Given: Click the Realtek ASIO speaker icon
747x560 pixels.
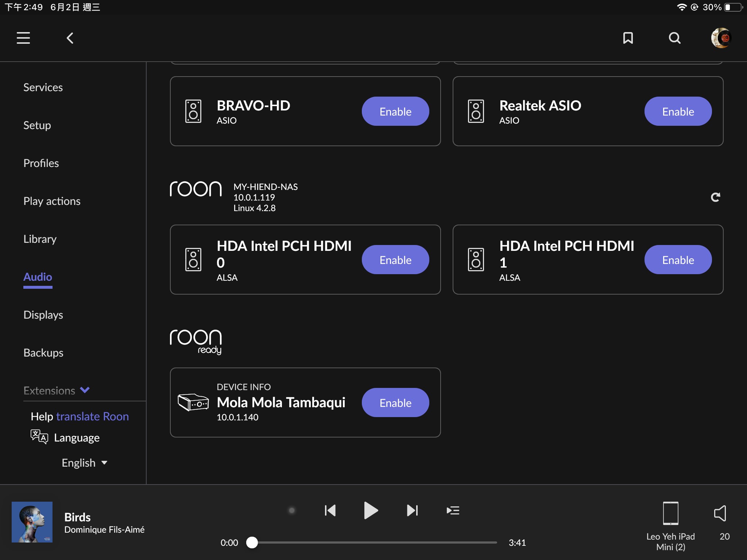Looking at the screenshot, I should [476, 111].
